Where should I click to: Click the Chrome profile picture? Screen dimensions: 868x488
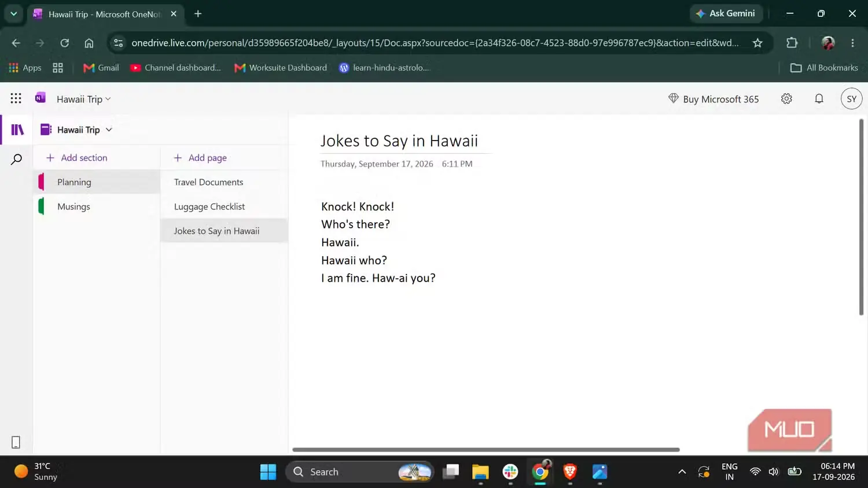point(828,43)
